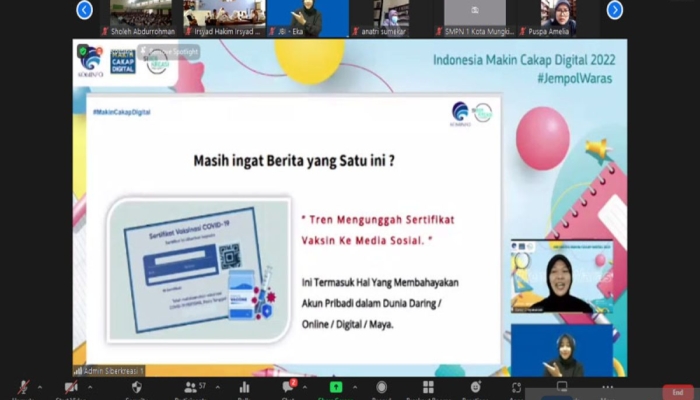The image size is (700, 400).
Task: Click signal bars icon beside Admin Siberkreasi
Action: pos(78,371)
